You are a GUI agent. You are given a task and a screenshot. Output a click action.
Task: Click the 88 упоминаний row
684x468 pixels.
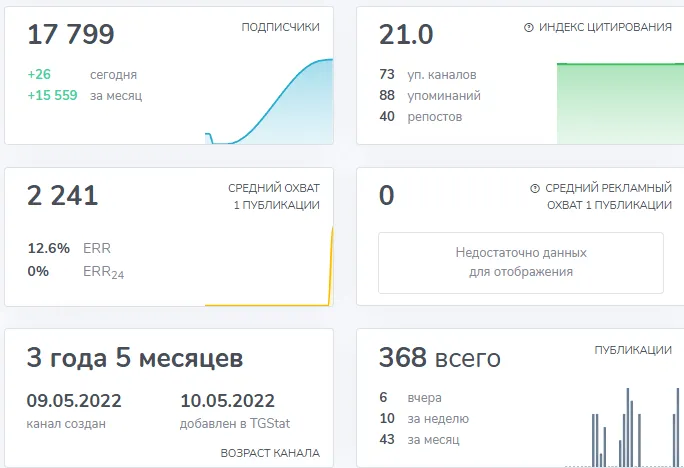pyautogui.click(x=430, y=96)
